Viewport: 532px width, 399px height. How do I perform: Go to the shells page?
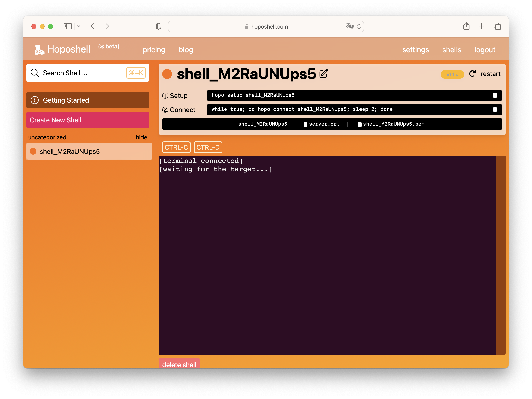451,50
